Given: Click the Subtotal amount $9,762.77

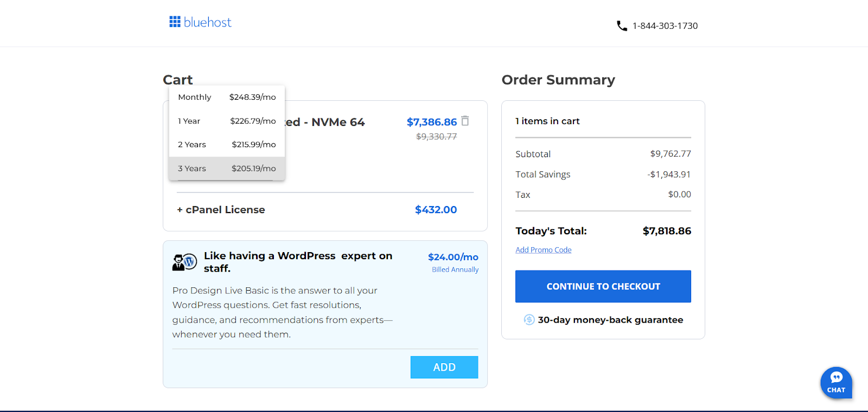Looking at the screenshot, I should point(671,154).
